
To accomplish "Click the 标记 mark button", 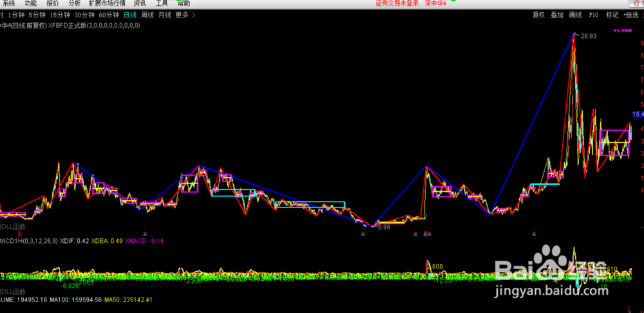I will click(x=612, y=15).
